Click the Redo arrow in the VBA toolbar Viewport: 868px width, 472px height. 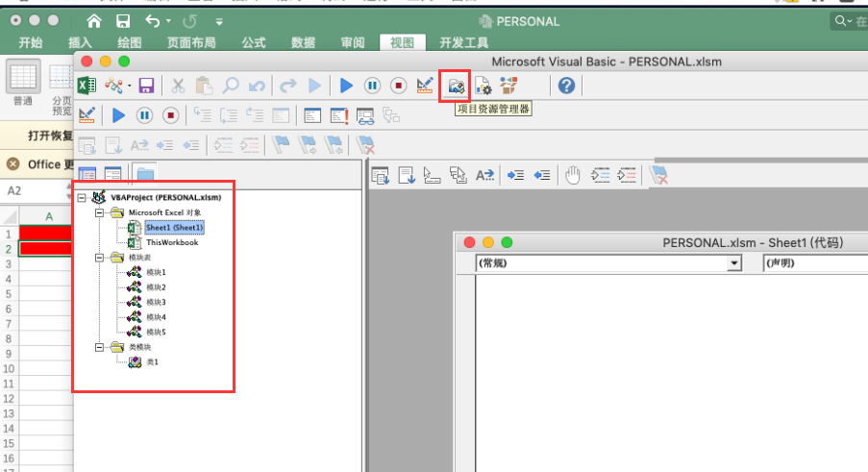[287, 86]
